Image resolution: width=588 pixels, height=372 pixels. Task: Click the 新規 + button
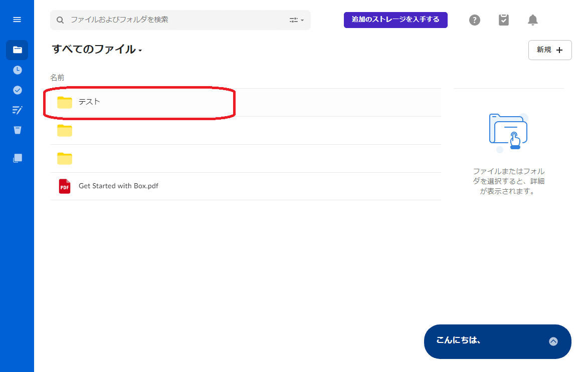pyautogui.click(x=550, y=50)
